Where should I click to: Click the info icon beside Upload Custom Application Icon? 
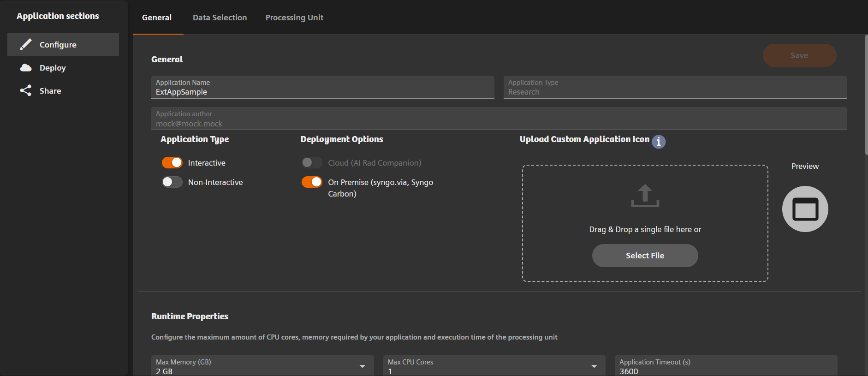click(x=659, y=142)
